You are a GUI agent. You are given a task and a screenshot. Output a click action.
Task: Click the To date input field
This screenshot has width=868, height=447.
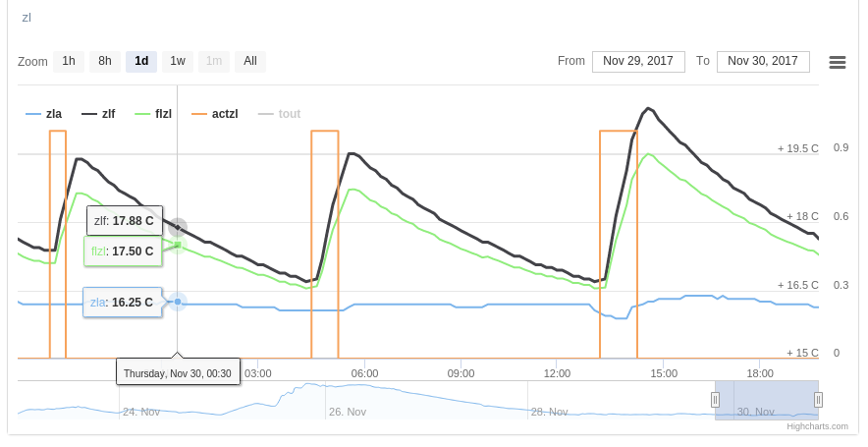(763, 62)
